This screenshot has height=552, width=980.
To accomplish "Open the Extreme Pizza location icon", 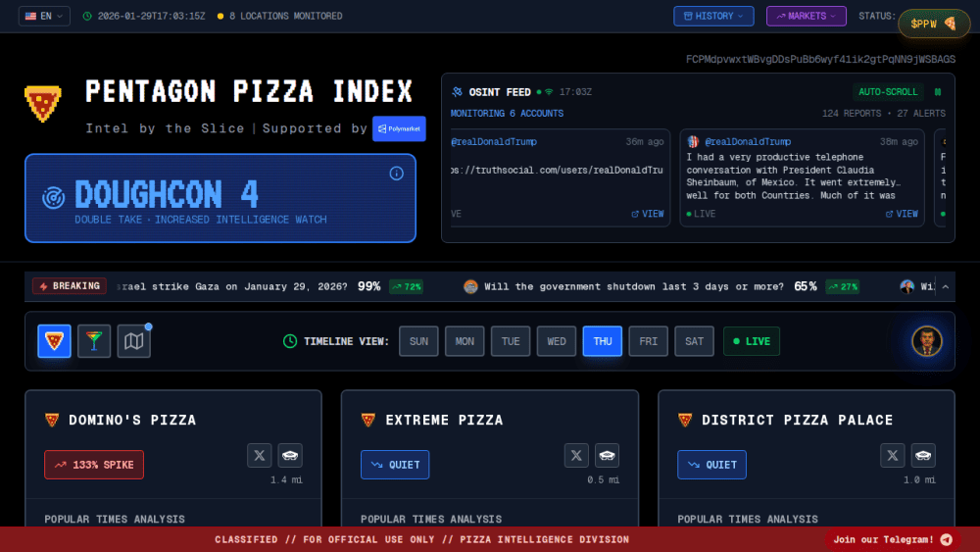I will [607, 455].
